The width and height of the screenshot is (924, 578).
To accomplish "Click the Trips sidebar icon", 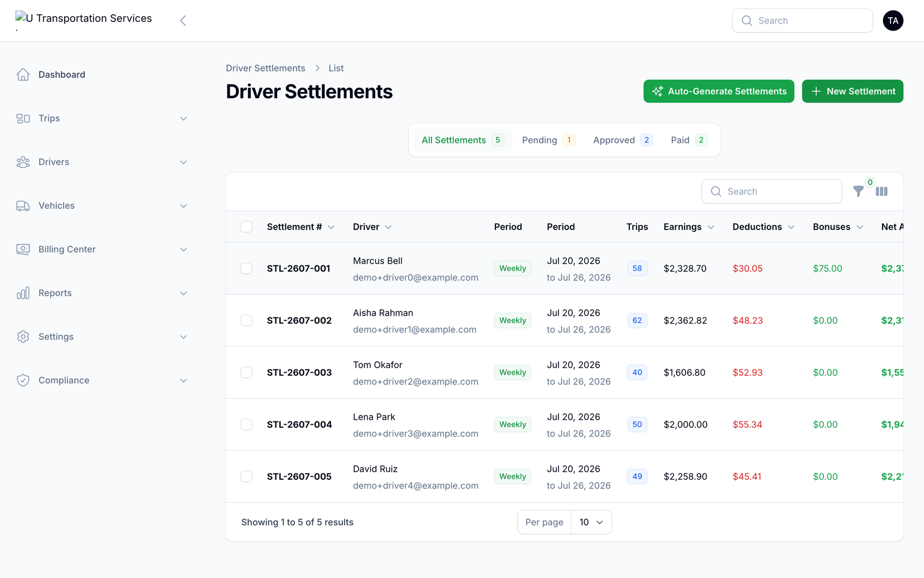I will 23,118.
